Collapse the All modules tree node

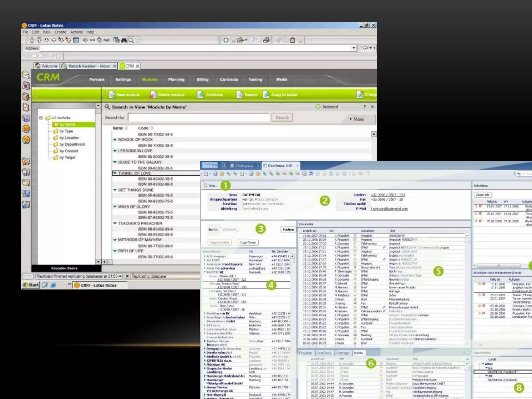coord(41,118)
